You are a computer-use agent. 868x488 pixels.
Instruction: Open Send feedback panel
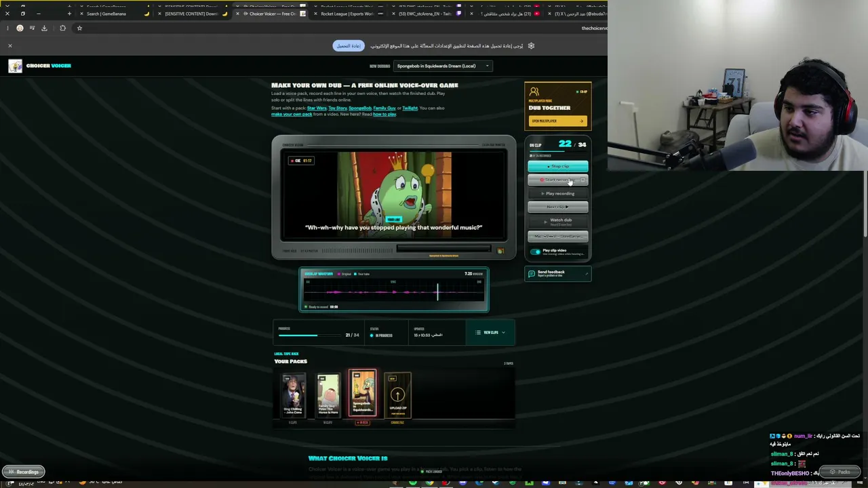click(557, 273)
